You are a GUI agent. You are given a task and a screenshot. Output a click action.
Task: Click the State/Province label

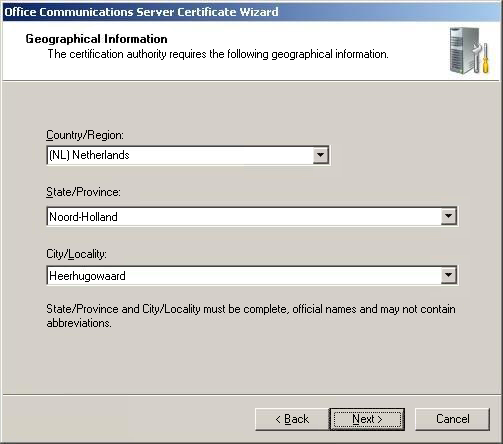(x=83, y=192)
